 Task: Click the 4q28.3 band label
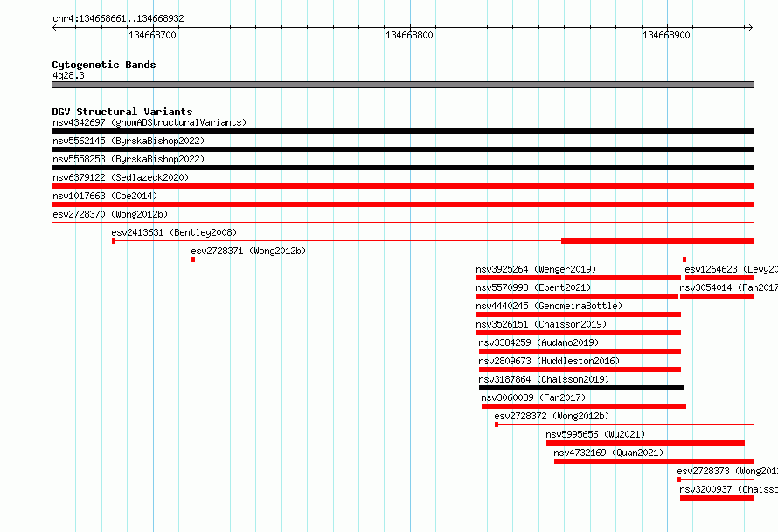pyautogui.click(x=68, y=75)
